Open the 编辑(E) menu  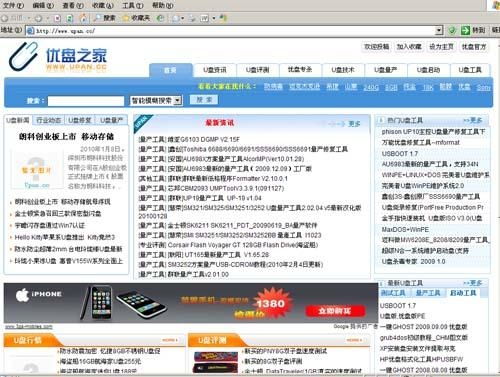pos(43,5)
